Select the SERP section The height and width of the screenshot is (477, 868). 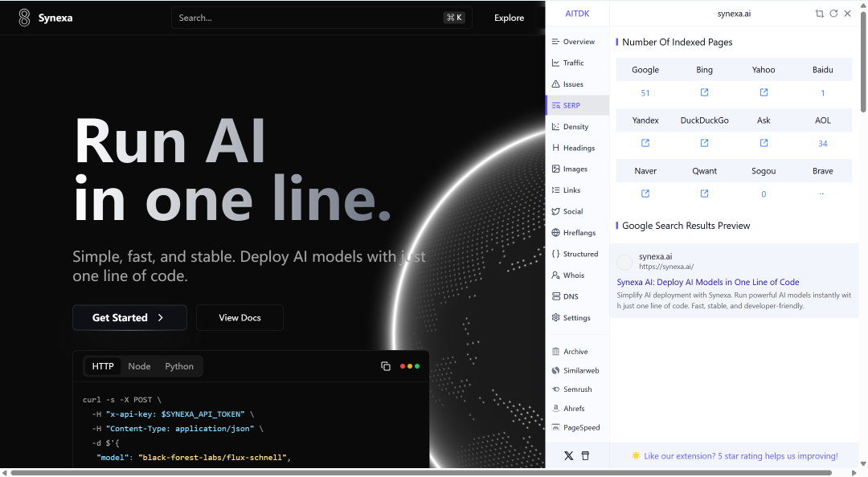click(577, 105)
